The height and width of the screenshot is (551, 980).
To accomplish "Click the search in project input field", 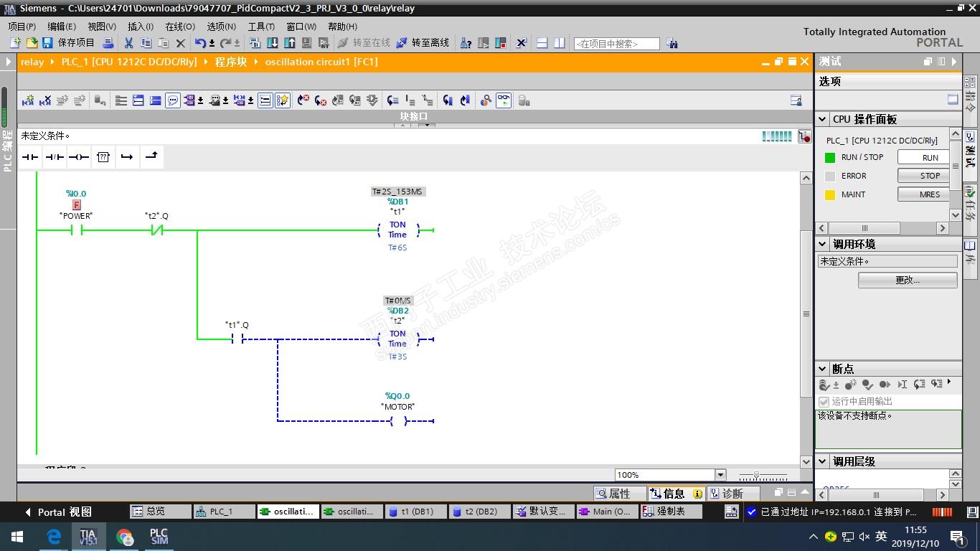I will coord(616,44).
